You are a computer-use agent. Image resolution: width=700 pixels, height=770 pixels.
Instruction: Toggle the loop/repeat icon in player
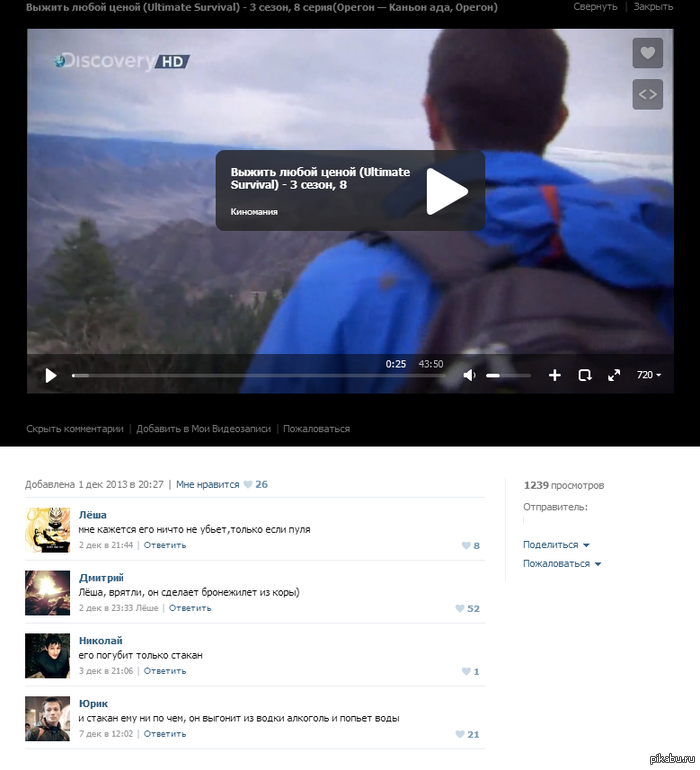pyautogui.click(x=585, y=375)
